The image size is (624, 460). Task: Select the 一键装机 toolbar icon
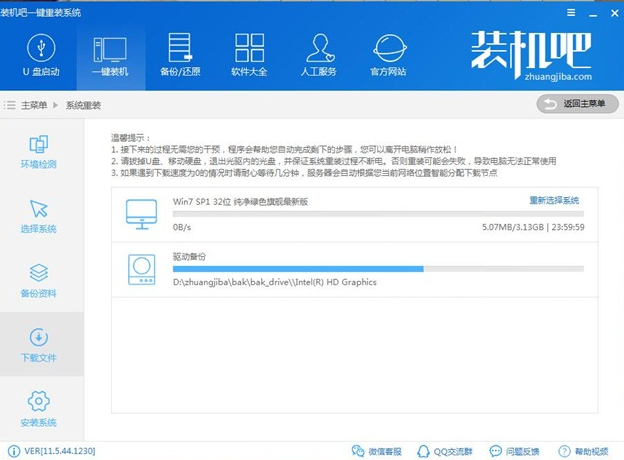109,55
